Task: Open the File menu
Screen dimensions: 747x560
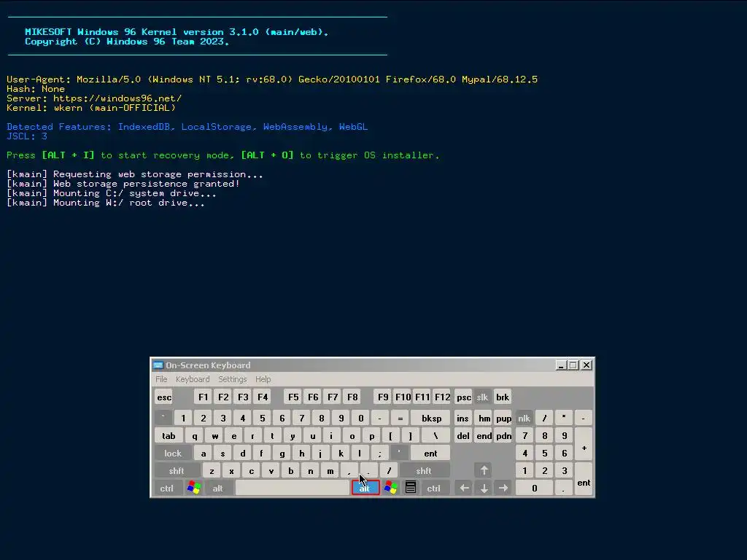Action: [x=161, y=379]
